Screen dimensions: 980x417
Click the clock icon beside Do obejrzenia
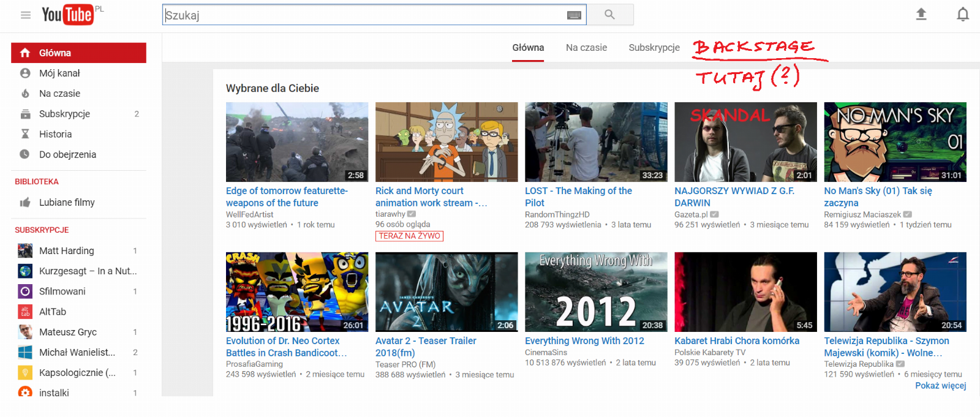24,154
